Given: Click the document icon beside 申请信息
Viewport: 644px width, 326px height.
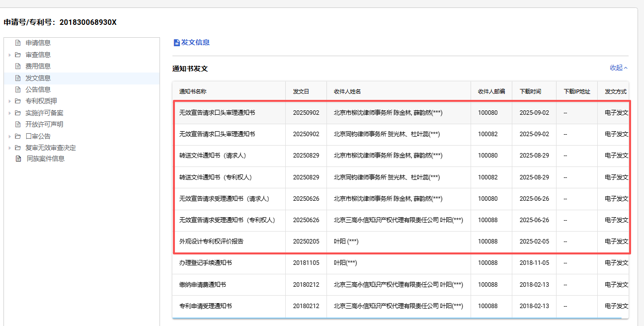Looking at the screenshot, I should tap(18, 43).
